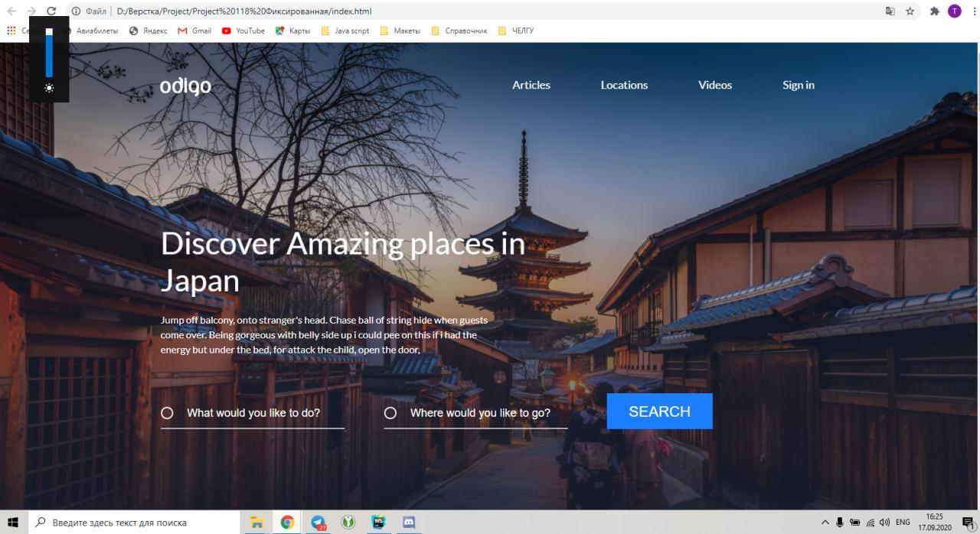Image resolution: width=980 pixels, height=534 pixels.
Task: Expand the Java script bookmarks folder
Action: 345,31
